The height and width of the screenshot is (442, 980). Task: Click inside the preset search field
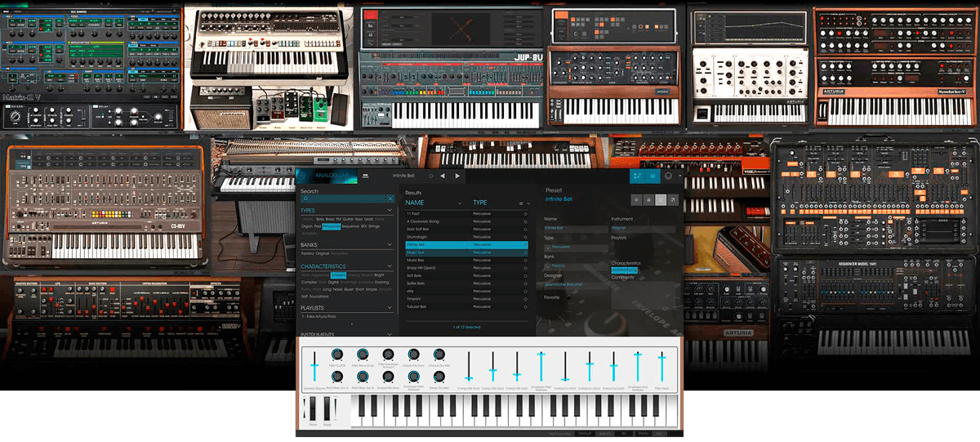(x=343, y=199)
